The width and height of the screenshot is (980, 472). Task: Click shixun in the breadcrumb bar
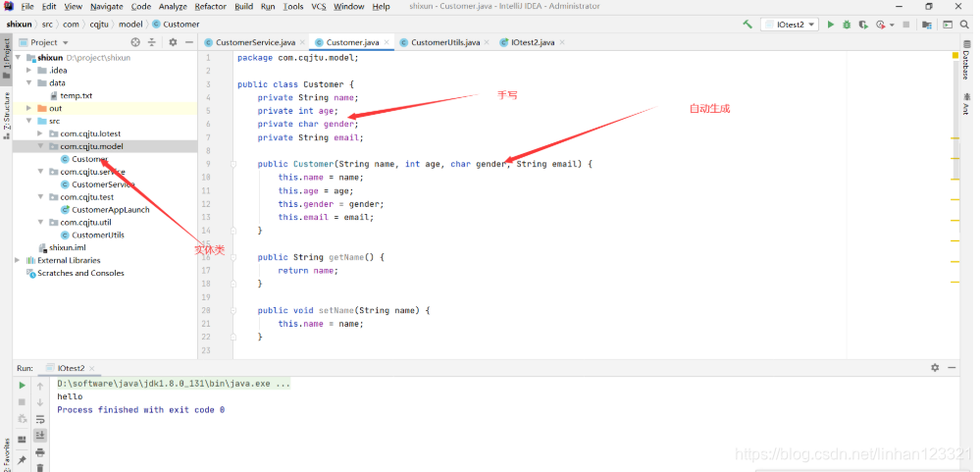(x=19, y=25)
